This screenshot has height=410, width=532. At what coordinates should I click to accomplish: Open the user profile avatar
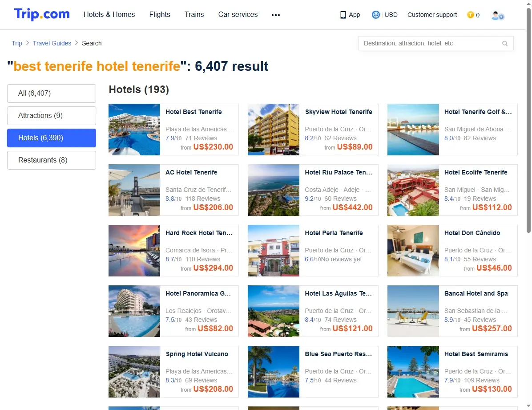[x=498, y=15]
